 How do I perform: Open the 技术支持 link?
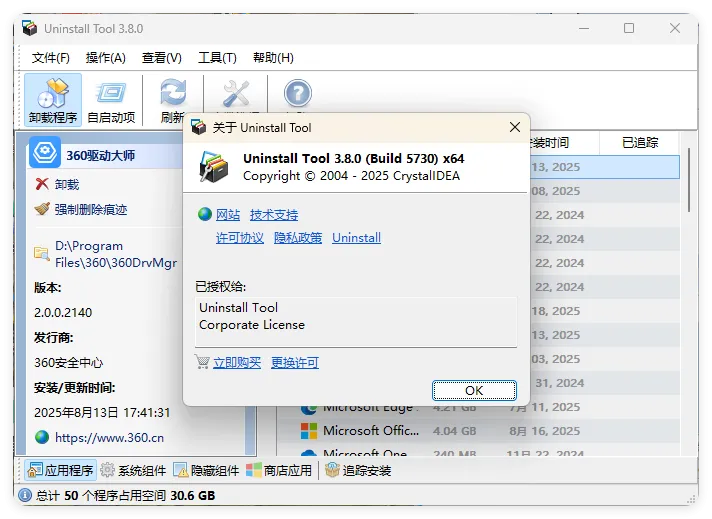pyautogui.click(x=274, y=215)
